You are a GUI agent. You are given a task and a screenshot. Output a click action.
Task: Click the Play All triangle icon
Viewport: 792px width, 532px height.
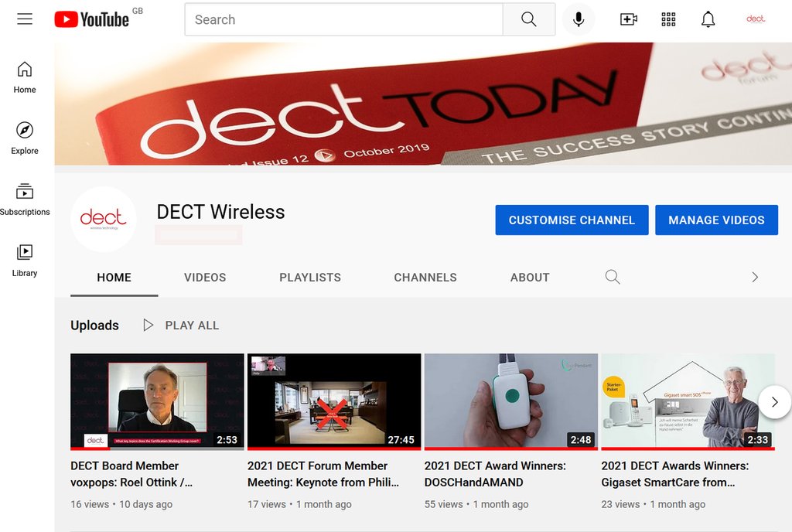(x=148, y=325)
